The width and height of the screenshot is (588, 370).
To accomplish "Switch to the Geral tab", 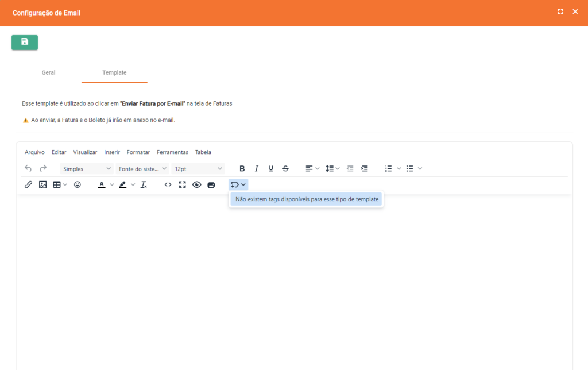I will tap(49, 73).
